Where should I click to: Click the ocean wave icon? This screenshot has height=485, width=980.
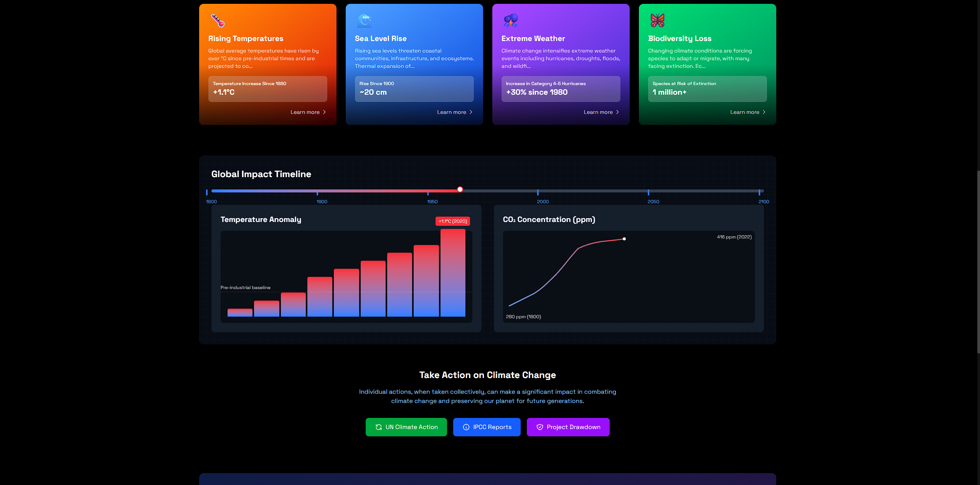(x=364, y=21)
